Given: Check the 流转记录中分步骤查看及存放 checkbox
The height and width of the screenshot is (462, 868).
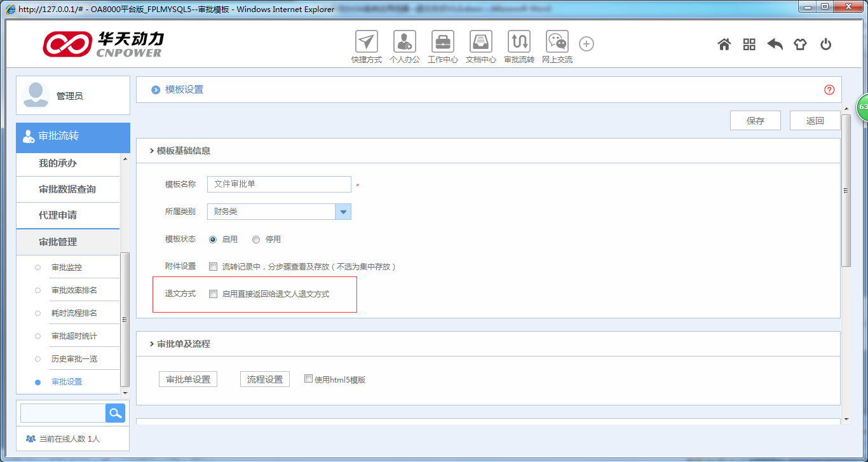Looking at the screenshot, I should click(x=214, y=266).
